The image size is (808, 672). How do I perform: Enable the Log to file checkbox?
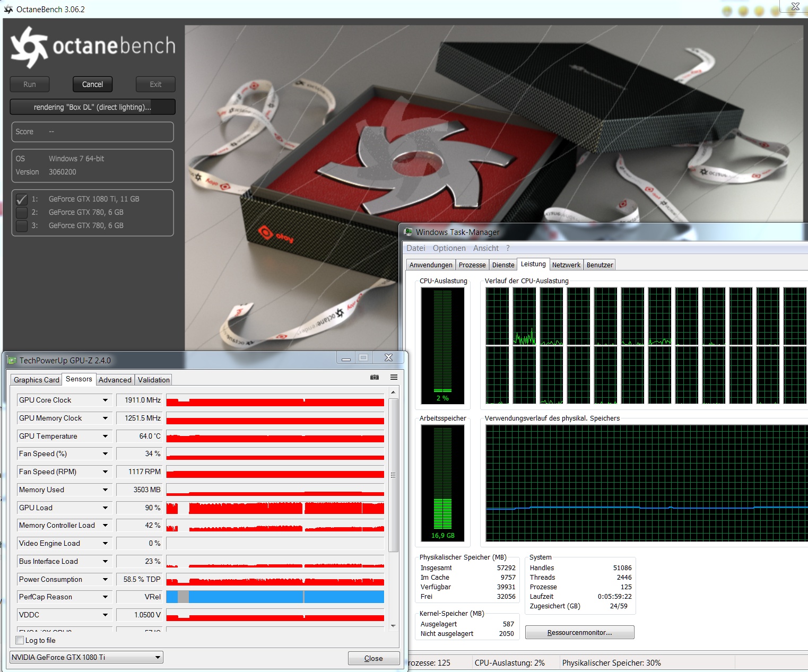20,640
